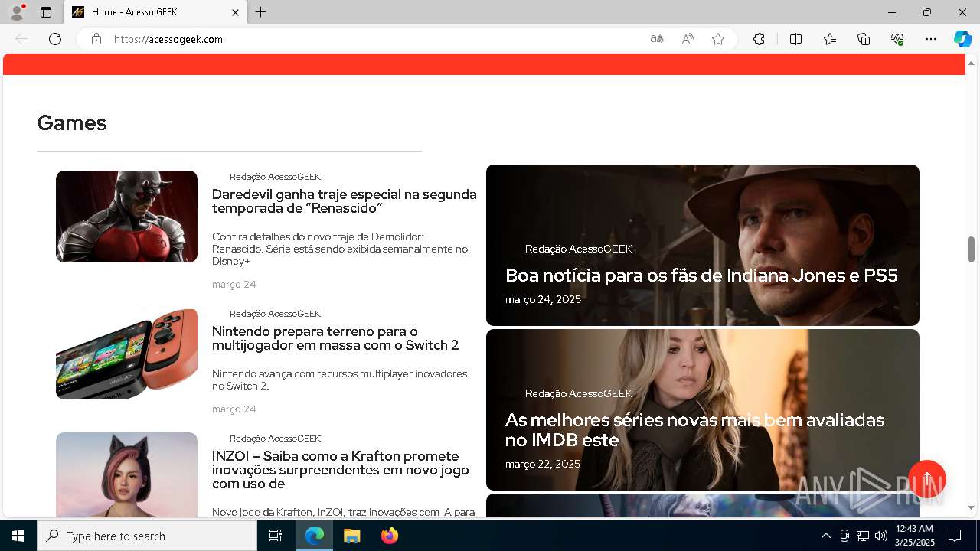Screen dimensions: 980x551
Task: Open the Collections icon
Action: tap(864, 39)
